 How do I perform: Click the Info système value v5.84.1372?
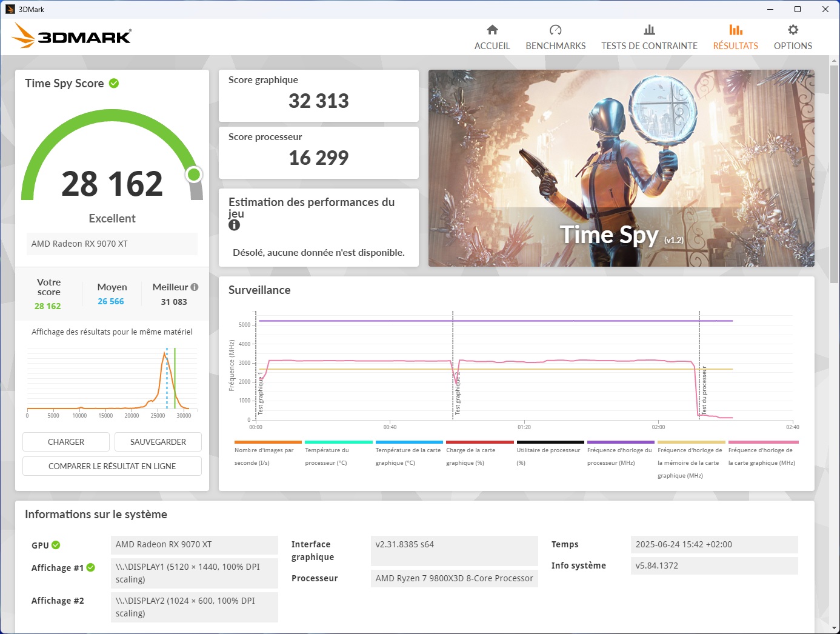[715, 566]
